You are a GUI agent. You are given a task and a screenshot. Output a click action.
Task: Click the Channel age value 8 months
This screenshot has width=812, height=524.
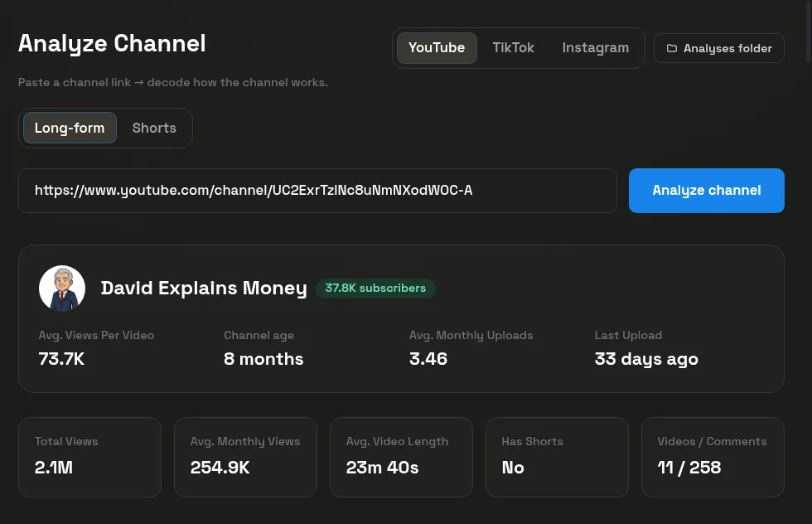(263, 359)
